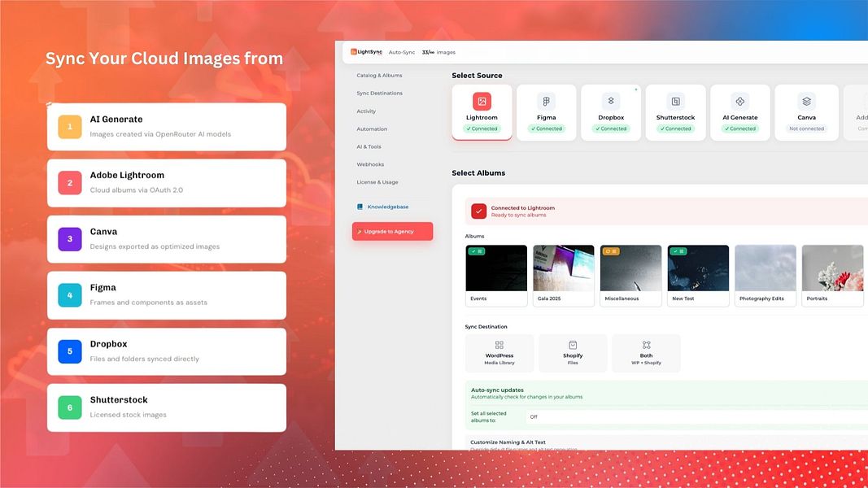Go to Activity in the sidebar
868x488 pixels.
[366, 111]
